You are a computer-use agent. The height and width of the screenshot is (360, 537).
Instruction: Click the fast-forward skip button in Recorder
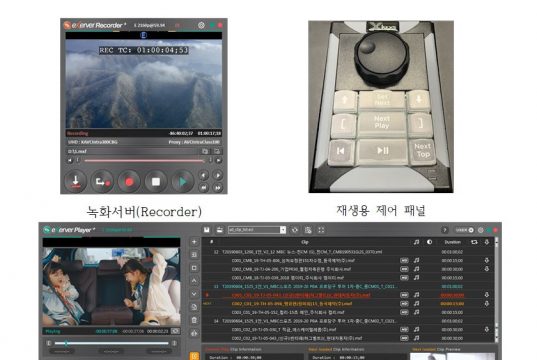pos(218,187)
